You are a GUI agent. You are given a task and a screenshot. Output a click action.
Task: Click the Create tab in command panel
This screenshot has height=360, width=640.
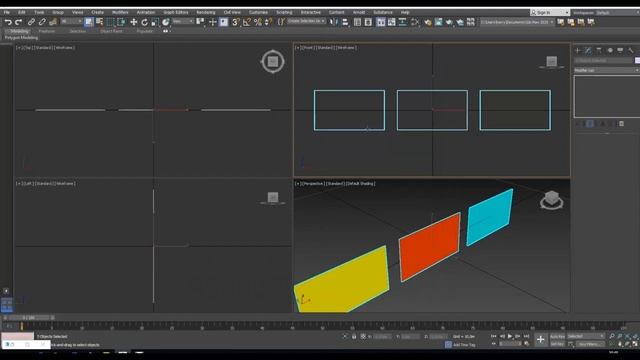(x=578, y=50)
